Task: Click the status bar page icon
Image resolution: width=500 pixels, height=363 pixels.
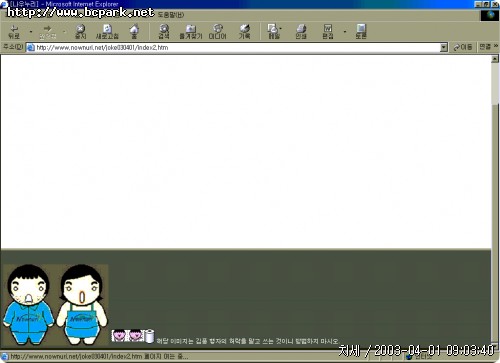Action: click(5, 357)
